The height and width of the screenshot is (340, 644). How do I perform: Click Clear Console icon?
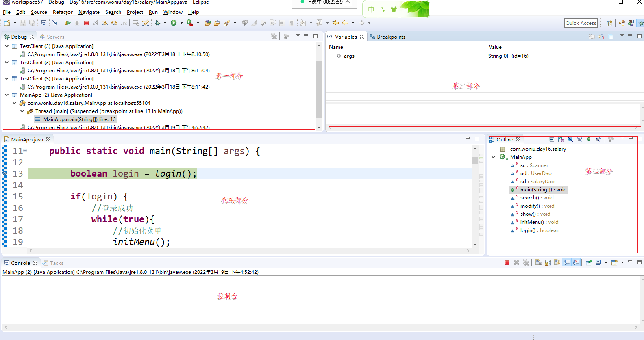[538, 262]
